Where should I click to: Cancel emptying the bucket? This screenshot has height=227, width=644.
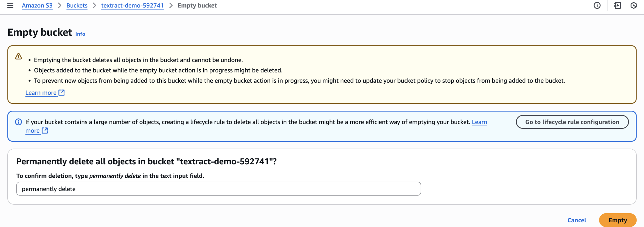click(577, 220)
